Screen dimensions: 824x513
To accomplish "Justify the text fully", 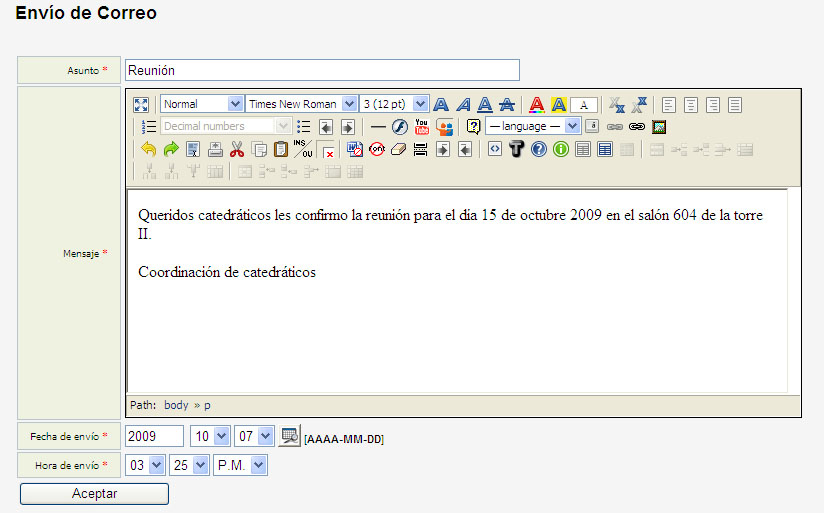I will (735, 105).
